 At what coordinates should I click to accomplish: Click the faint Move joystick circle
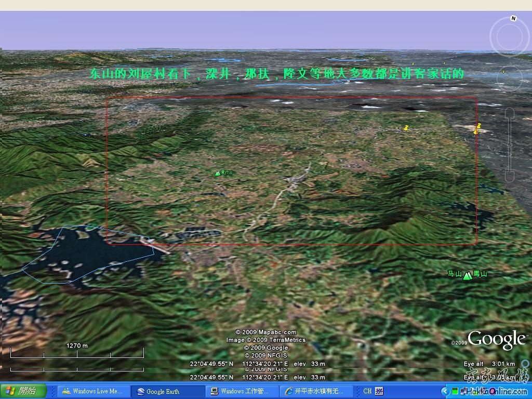pyautogui.click(x=509, y=78)
